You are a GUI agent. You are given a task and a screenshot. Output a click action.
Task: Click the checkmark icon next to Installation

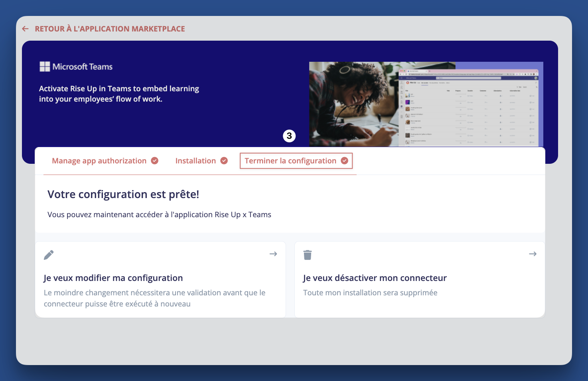coord(224,161)
